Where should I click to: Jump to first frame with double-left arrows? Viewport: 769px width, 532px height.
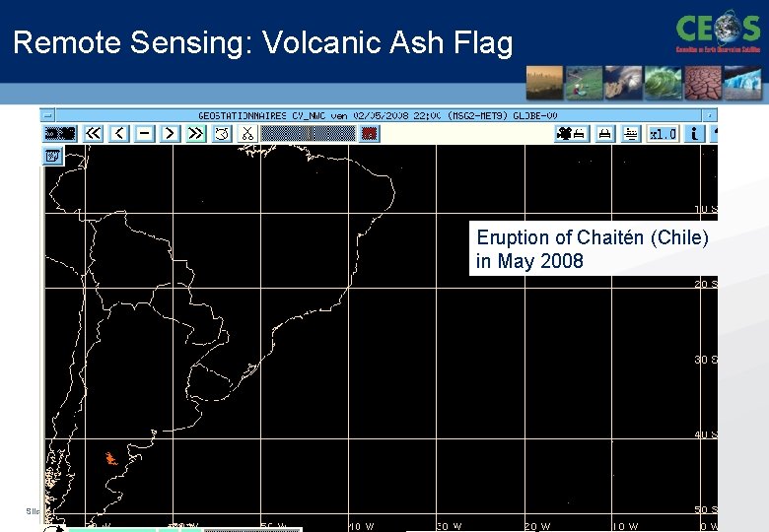coord(93,134)
